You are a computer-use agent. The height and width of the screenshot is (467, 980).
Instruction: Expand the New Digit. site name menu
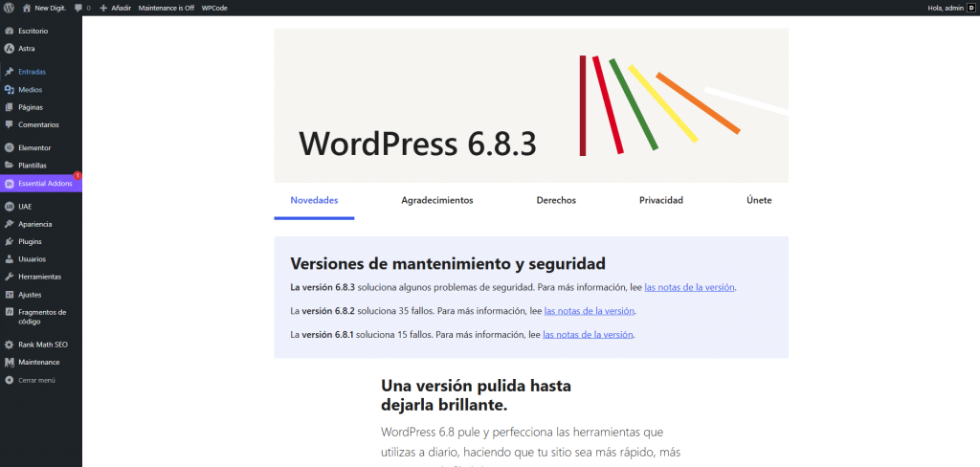click(49, 8)
